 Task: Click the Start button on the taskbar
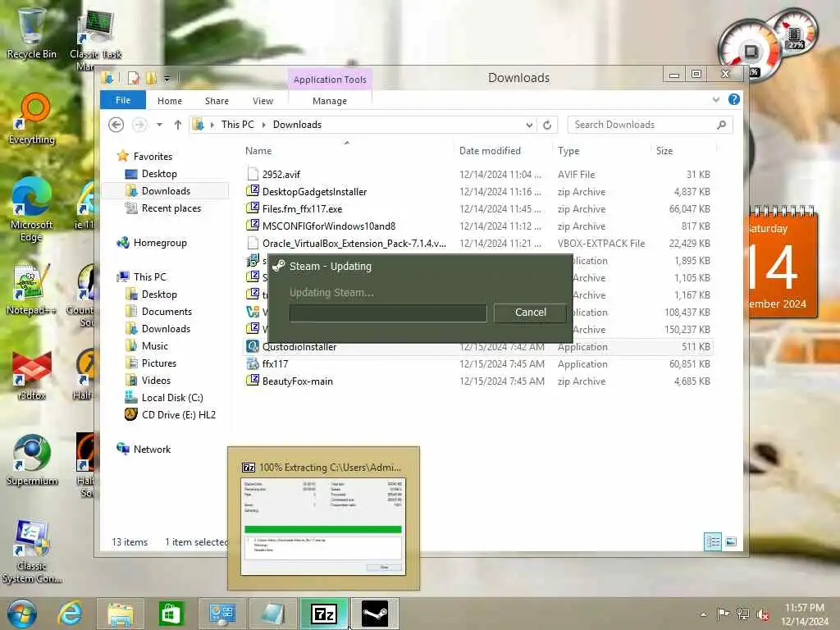(21, 614)
